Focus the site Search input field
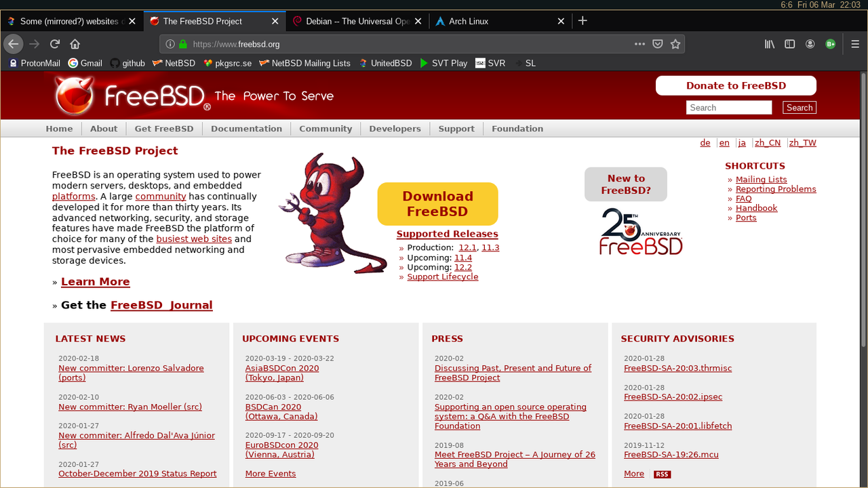This screenshot has height=488, width=868. point(729,108)
